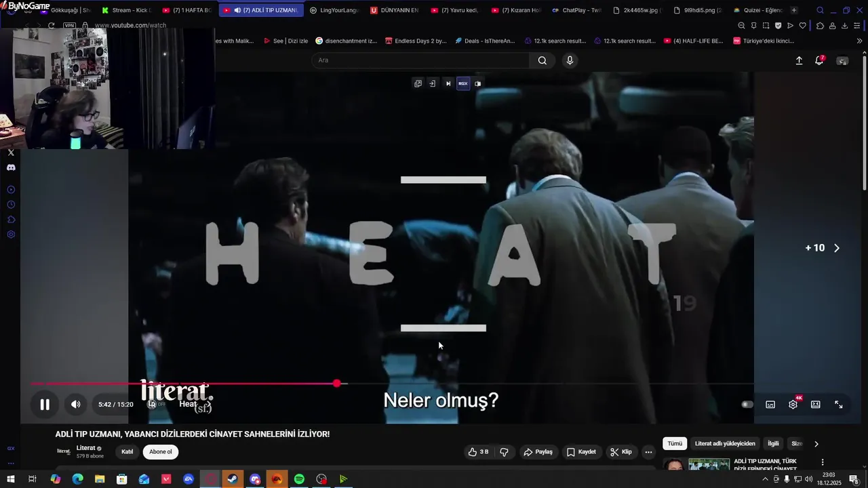Save the video with Kaydet

[582, 452]
